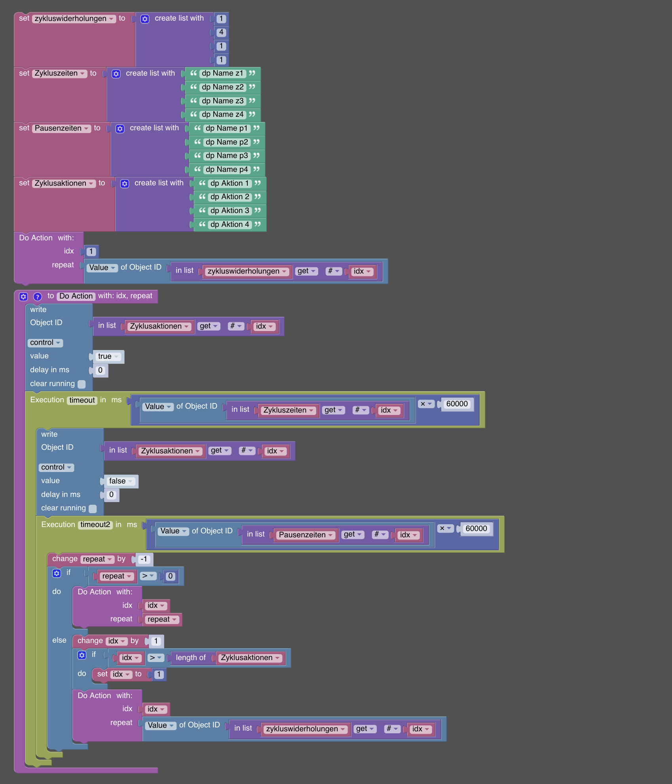Edit 'delay in ms' value 0 in second write block

click(x=111, y=495)
